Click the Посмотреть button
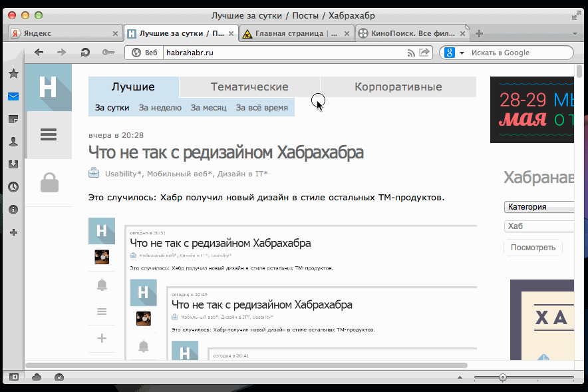This screenshot has height=392, width=588. [x=533, y=248]
